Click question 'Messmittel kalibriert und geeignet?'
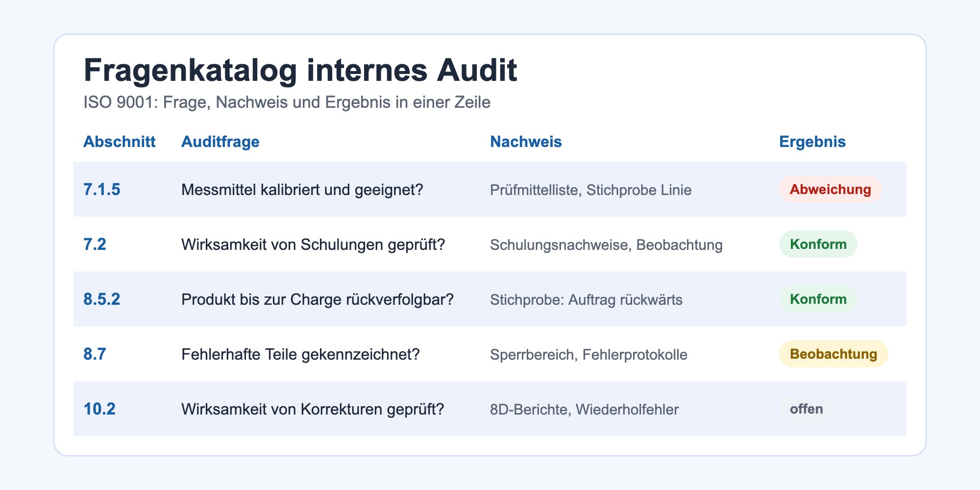This screenshot has height=490, width=980. (302, 190)
